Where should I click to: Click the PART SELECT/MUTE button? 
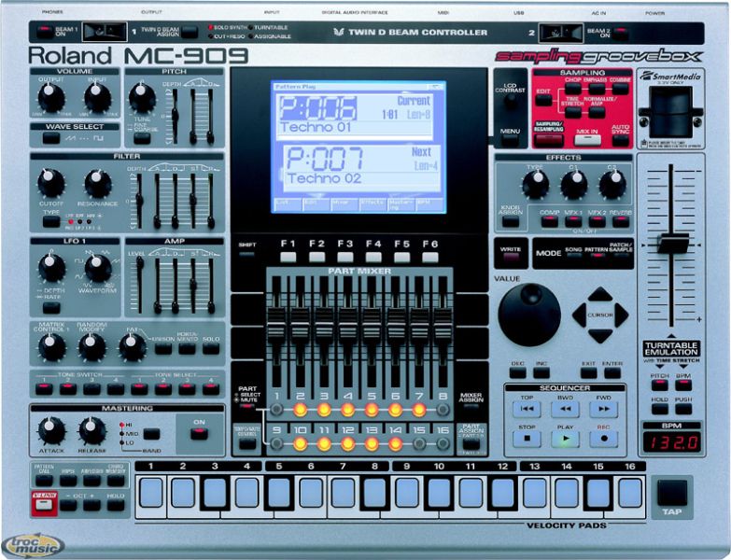click(x=247, y=407)
